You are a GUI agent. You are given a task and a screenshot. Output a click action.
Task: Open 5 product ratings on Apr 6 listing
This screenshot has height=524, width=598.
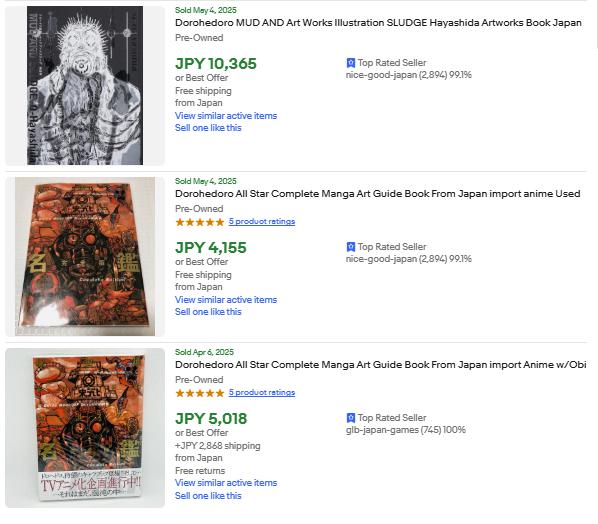click(262, 392)
